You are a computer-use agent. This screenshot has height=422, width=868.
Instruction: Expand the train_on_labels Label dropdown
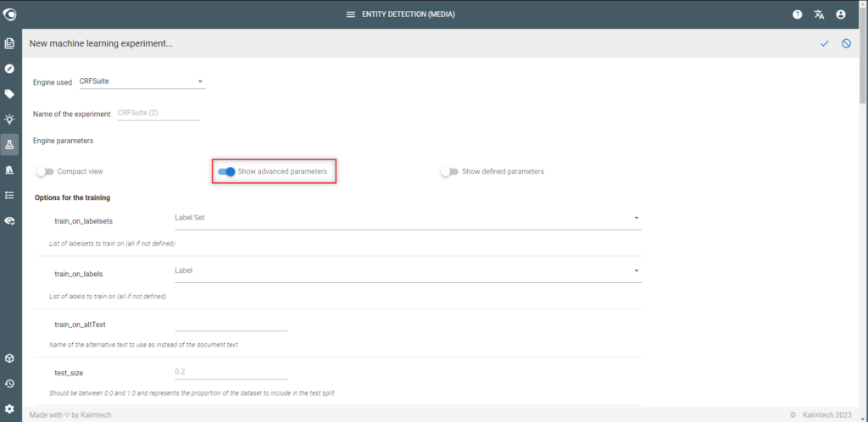tap(408, 271)
